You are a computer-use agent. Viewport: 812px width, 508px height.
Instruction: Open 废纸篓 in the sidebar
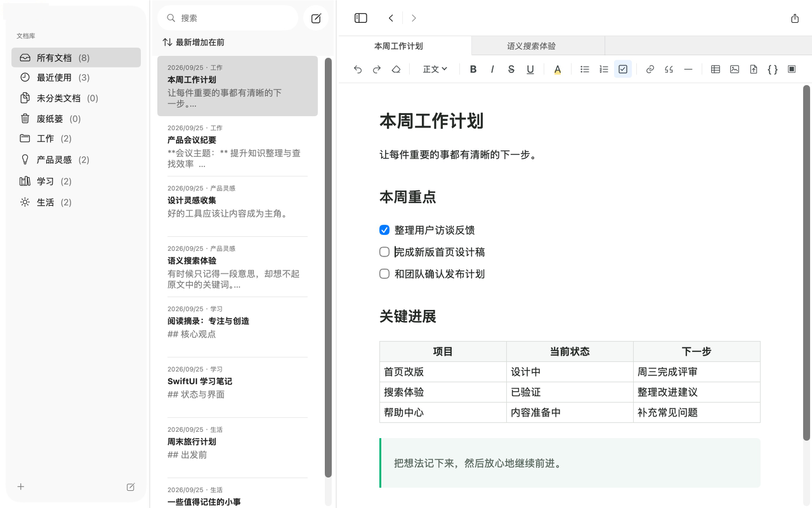point(76,119)
